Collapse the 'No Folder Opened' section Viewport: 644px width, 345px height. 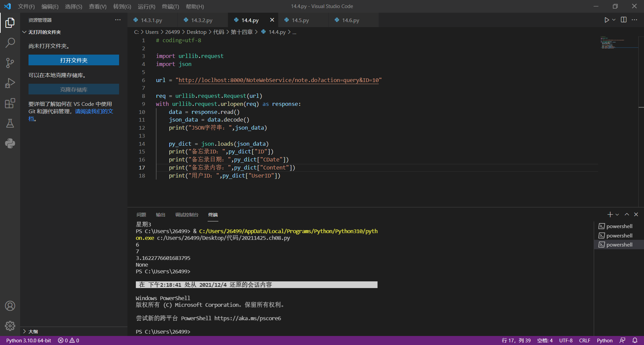[x=24, y=32]
